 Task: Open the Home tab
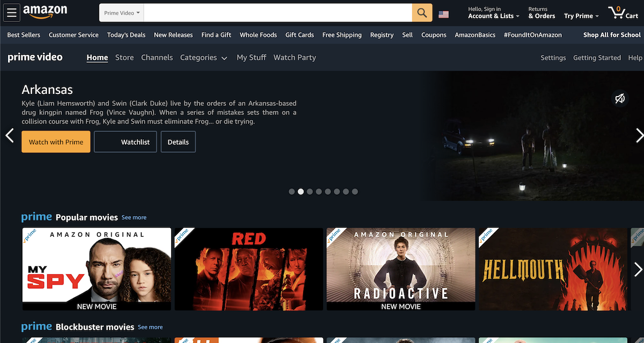click(x=97, y=57)
